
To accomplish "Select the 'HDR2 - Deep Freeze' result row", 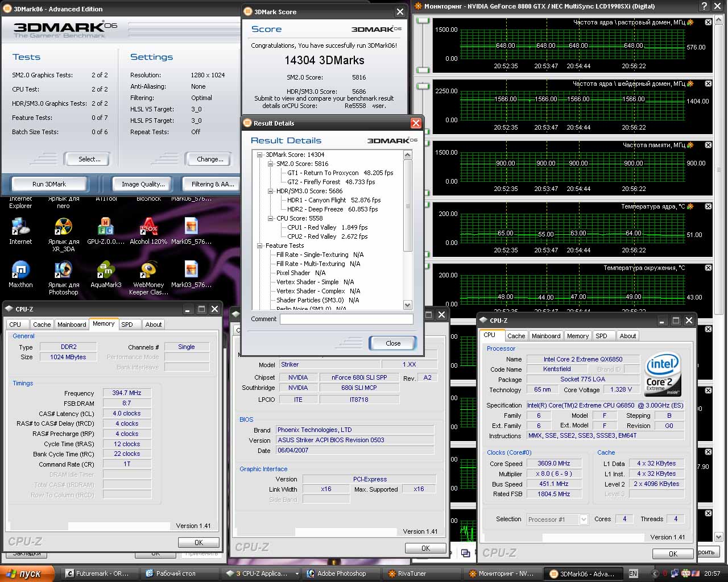I will pyautogui.click(x=332, y=209).
